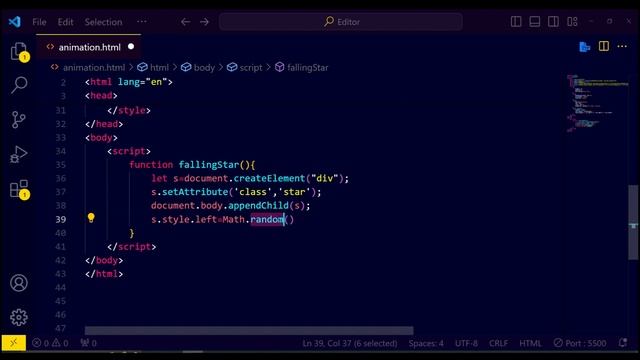
Task: Click the VS Code logo icon
Action: pos(14,22)
